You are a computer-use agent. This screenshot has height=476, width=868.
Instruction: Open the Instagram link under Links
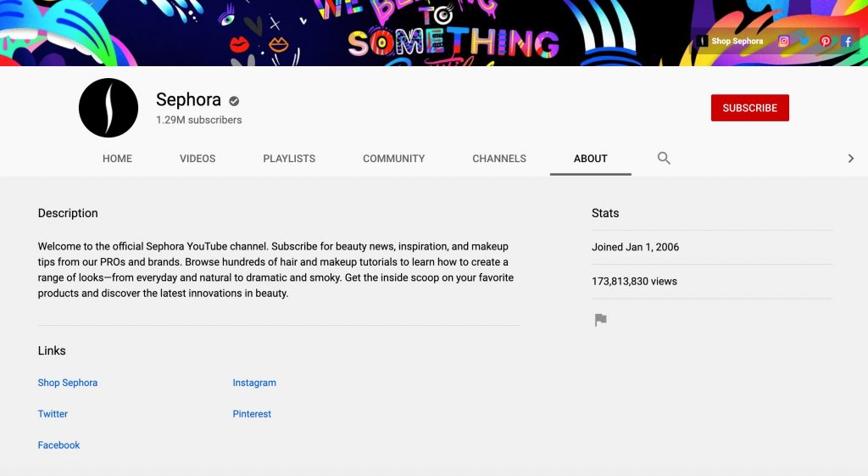pos(254,383)
